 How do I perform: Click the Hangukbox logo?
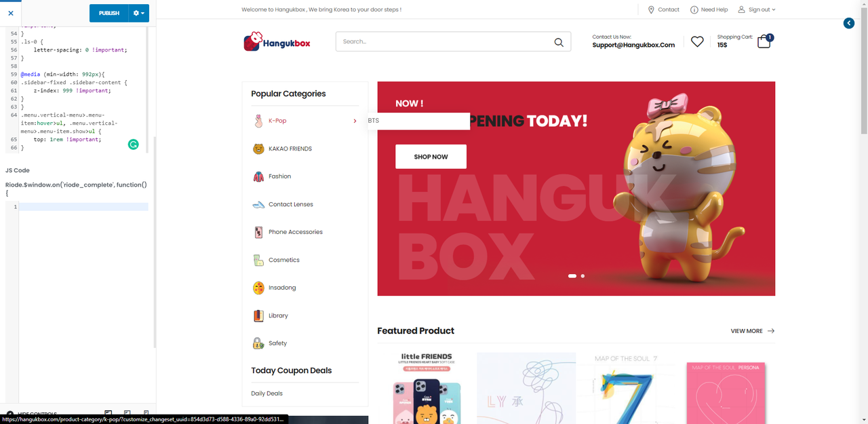[x=277, y=41]
